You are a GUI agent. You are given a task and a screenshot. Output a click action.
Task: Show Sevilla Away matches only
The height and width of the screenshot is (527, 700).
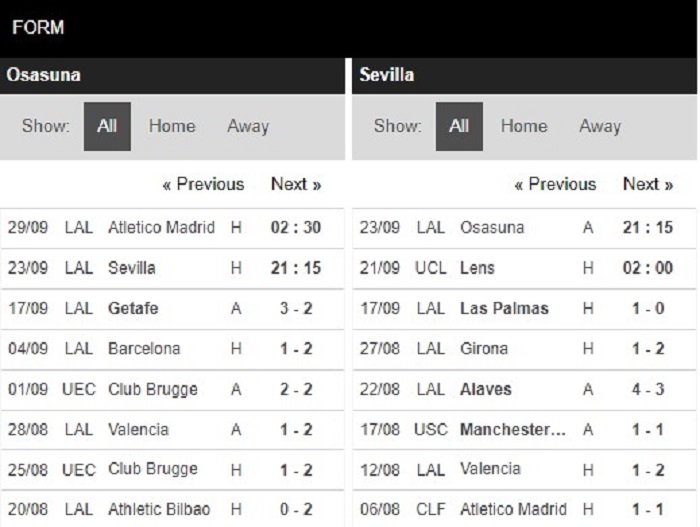pos(600,126)
